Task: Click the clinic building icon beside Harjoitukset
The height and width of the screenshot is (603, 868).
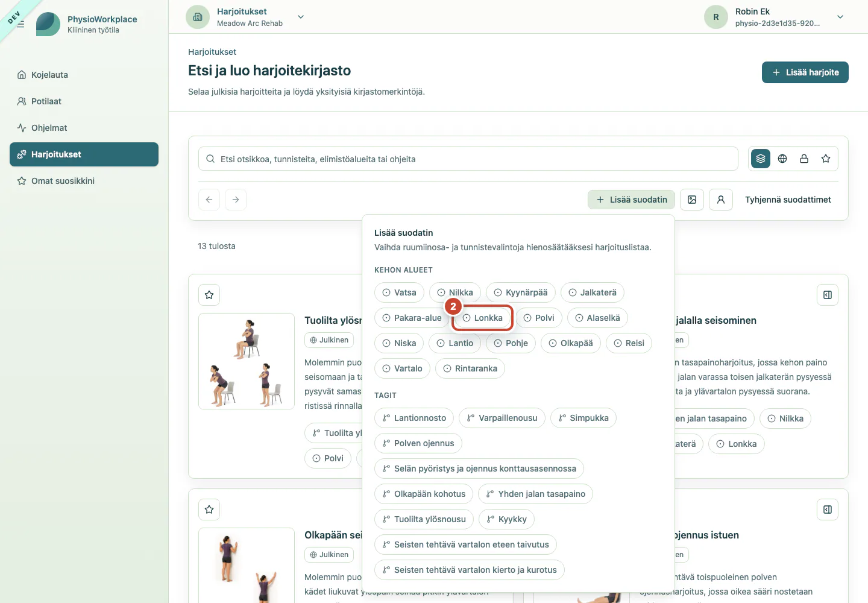Action: point(198,17)
